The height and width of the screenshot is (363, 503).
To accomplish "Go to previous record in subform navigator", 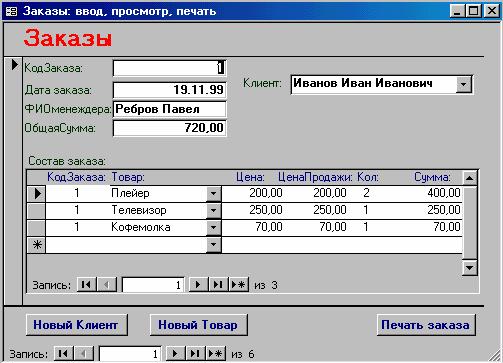I will [x=107, y=285].
